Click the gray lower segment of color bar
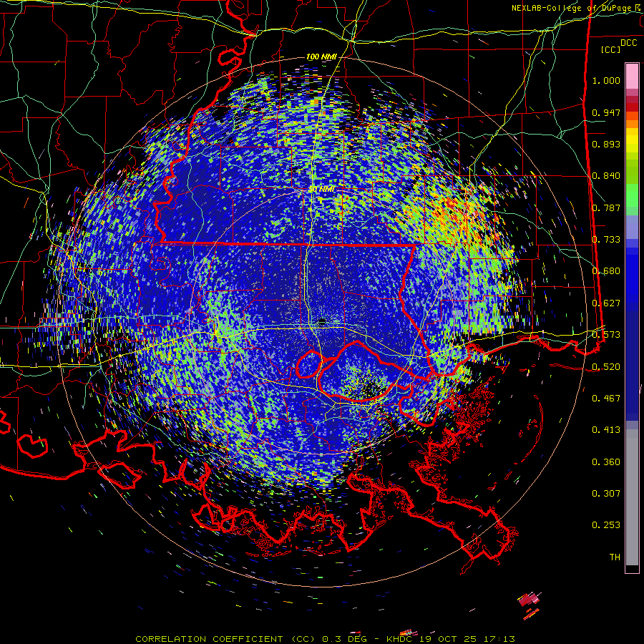 [x=632, y=497]
